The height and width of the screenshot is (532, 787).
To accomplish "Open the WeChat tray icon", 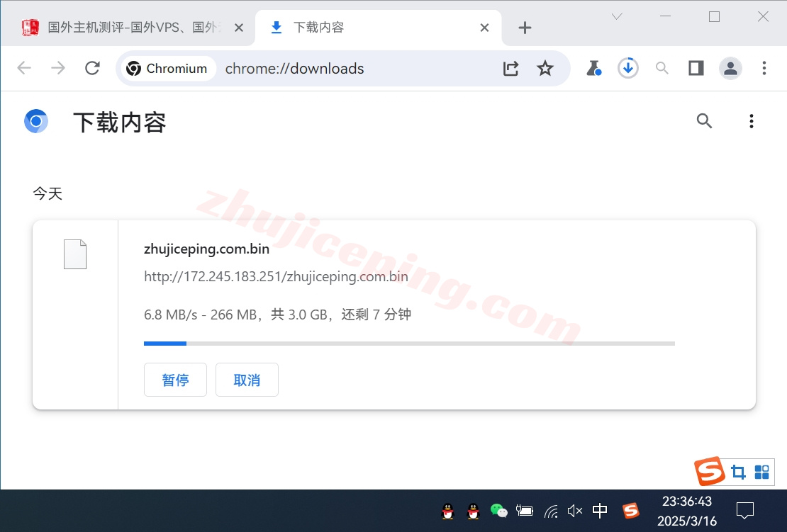I will pos(499,511).
